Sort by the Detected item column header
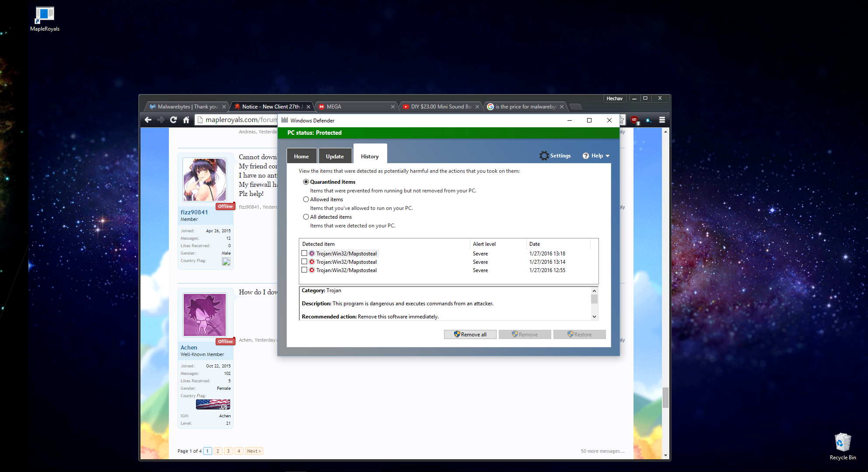 385,244
